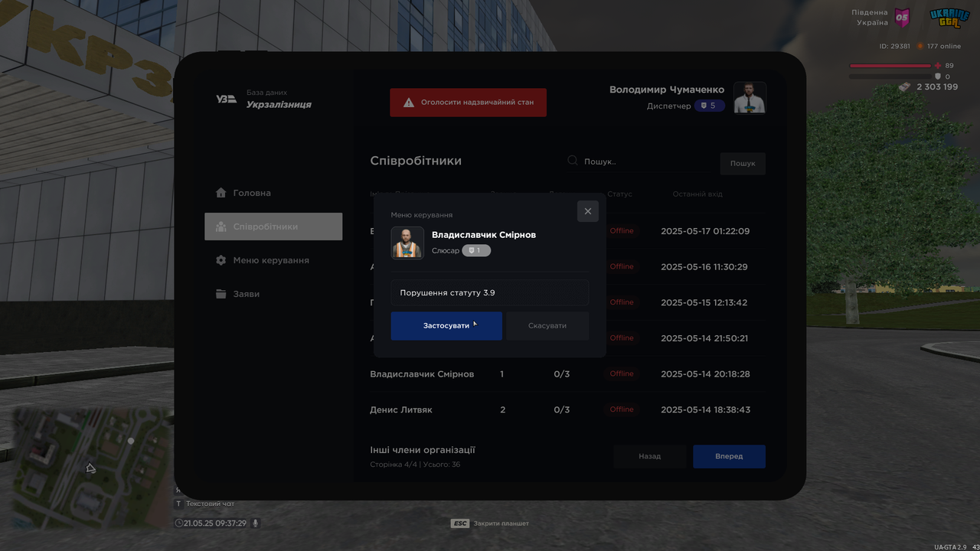Click the Скасувати button
Viewport: 980px width, 551px height.
click(547, 326)
